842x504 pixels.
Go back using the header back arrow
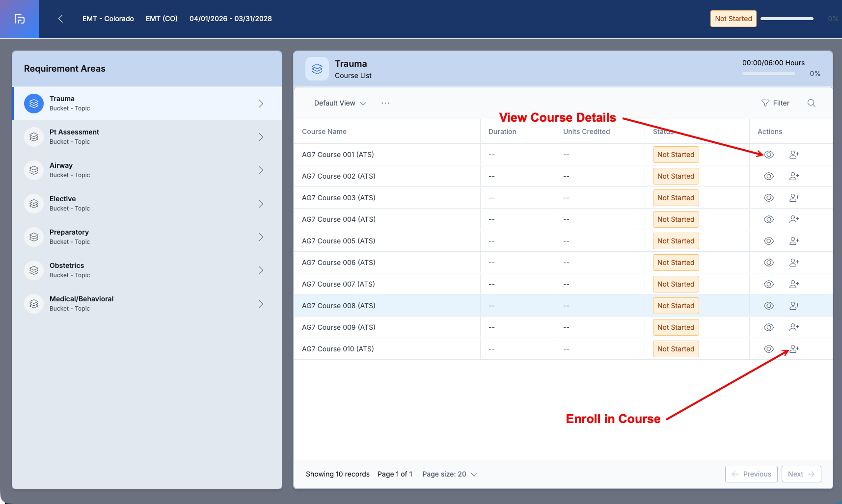point(60,19)
